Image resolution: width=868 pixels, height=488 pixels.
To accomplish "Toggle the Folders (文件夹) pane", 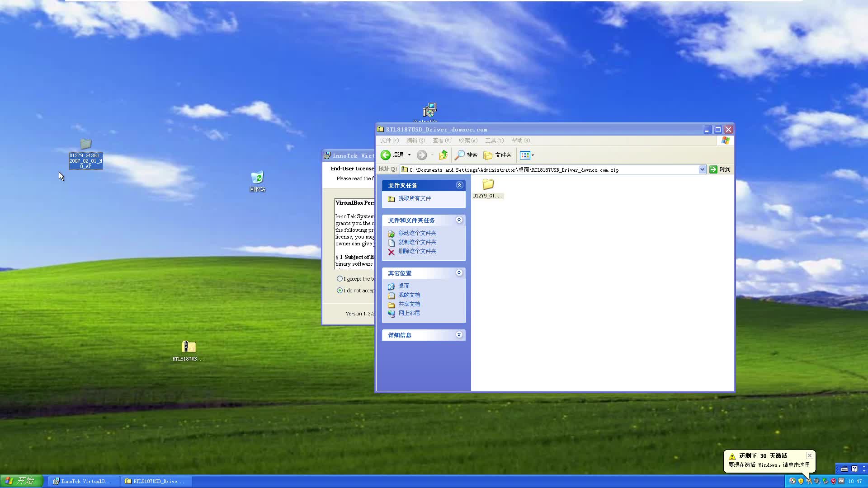I will click(x=497, y=155).
